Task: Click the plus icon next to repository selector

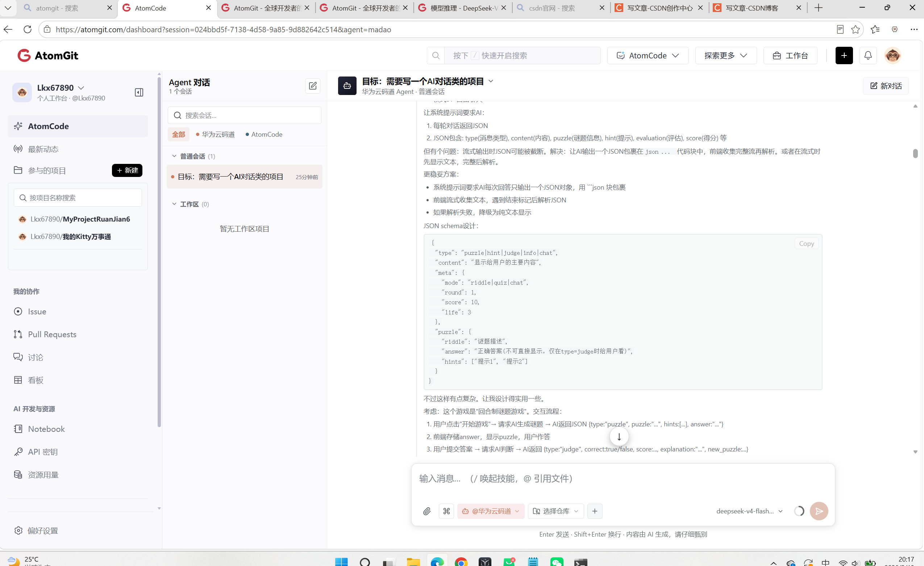Action: coord(595,511)
